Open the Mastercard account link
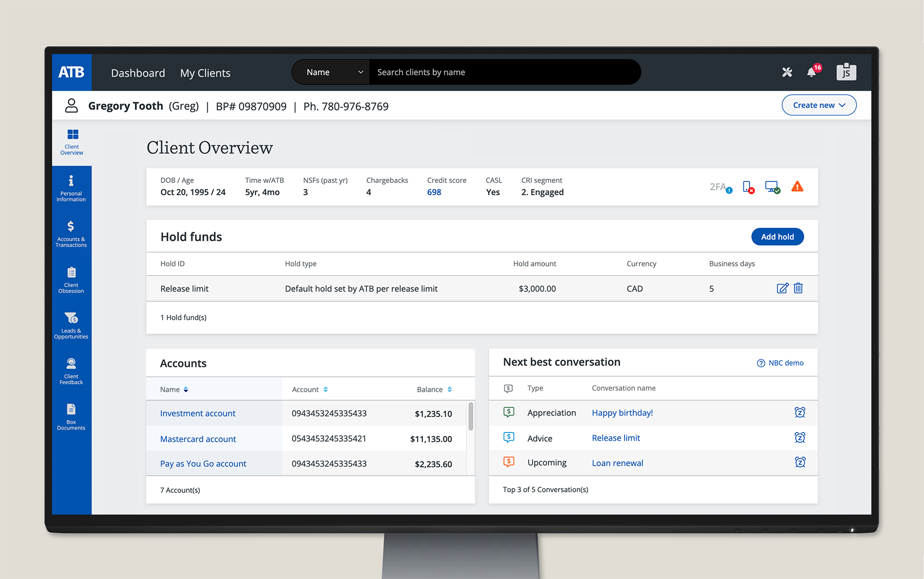This screenshot has height=579, width=924. coord(198,439)
